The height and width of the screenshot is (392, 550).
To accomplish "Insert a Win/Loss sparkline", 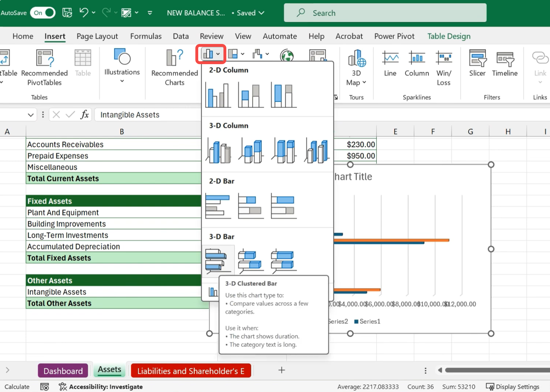I will 444,68.
